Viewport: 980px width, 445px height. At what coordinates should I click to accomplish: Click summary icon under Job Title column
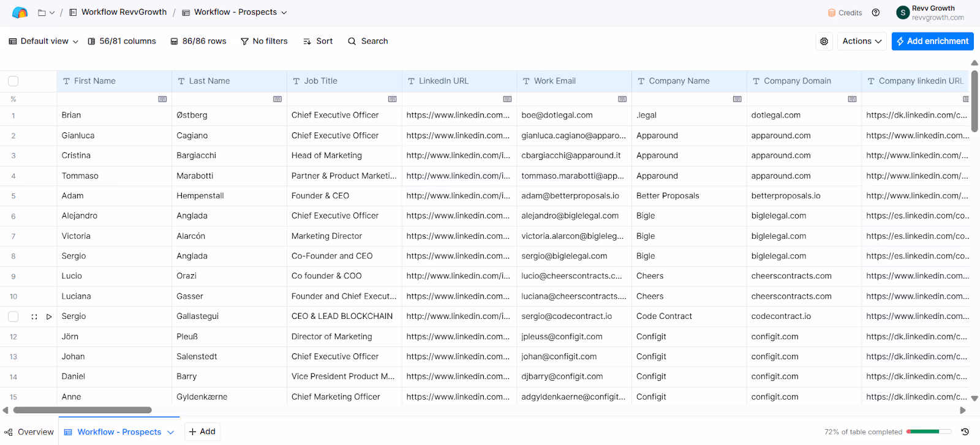(x=393, y=99)
